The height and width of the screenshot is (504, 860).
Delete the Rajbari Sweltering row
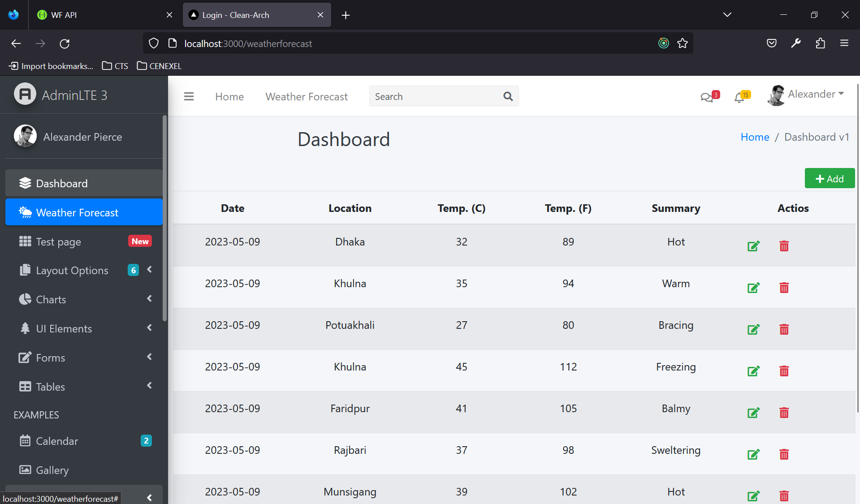(x=783, y=454)
